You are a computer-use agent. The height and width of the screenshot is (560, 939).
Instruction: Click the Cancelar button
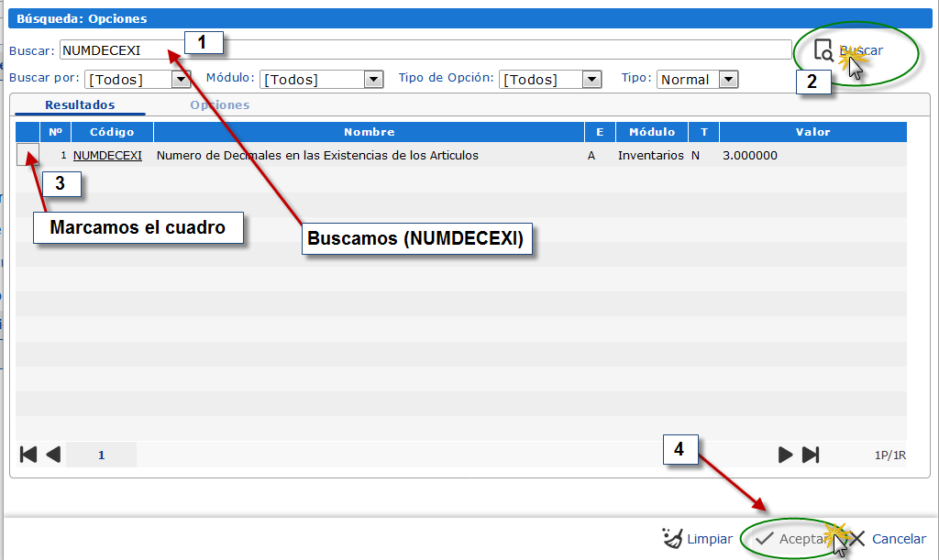tap(888, 539)
